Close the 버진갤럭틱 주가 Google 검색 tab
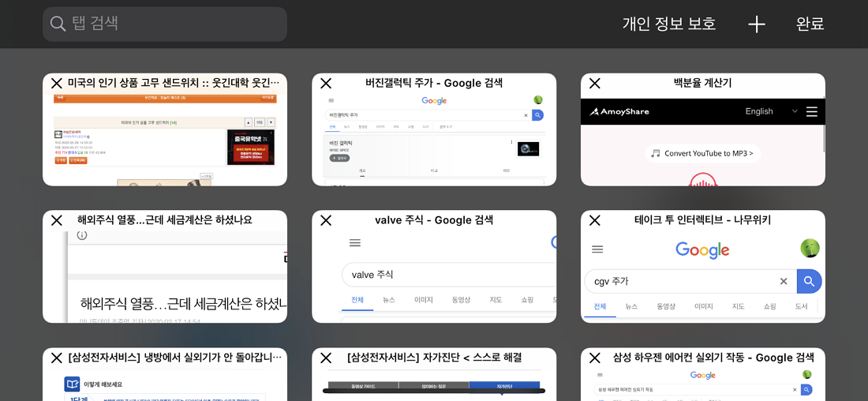The image size is (868, 401). [x=326, y=84]
